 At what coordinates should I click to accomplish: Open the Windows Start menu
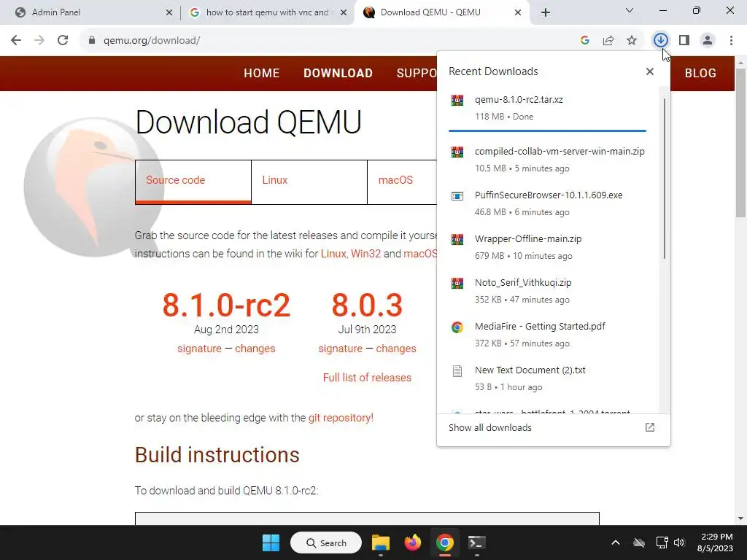(271, 542)
